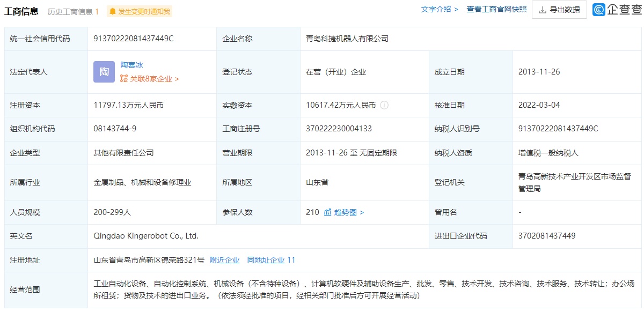Viewport: 644px width, 312px height.
Task: Click company name 青岛科捷机器人有限公司
Action: [x=347, y=39]
